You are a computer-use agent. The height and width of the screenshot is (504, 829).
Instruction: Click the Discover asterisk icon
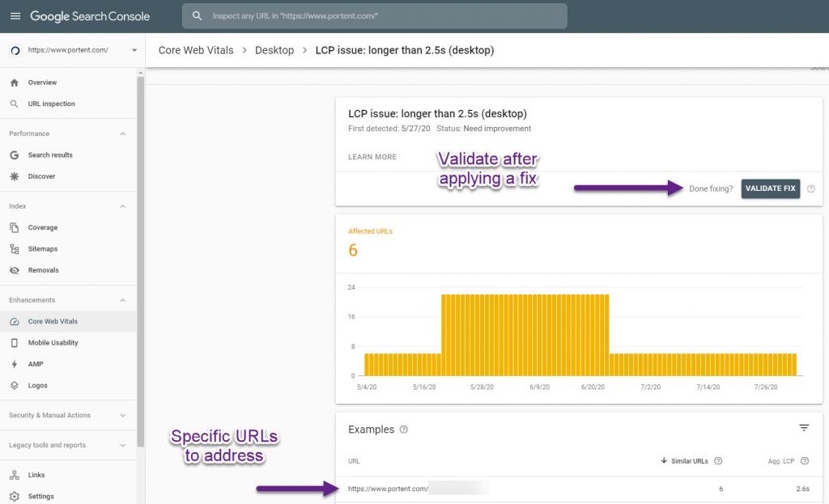[x=15, y=176]
